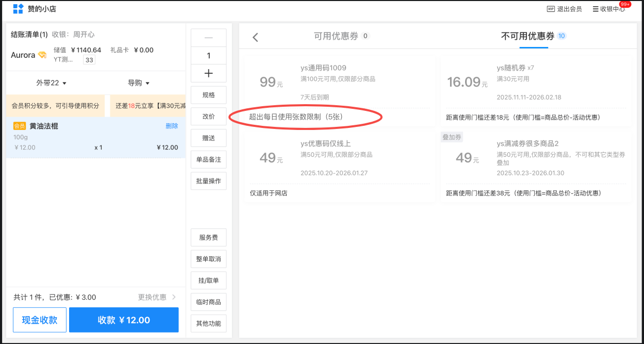Screen dimensions: 644x344
Task: Click the VIP exit member icon
Action: [x=551, y=9]
